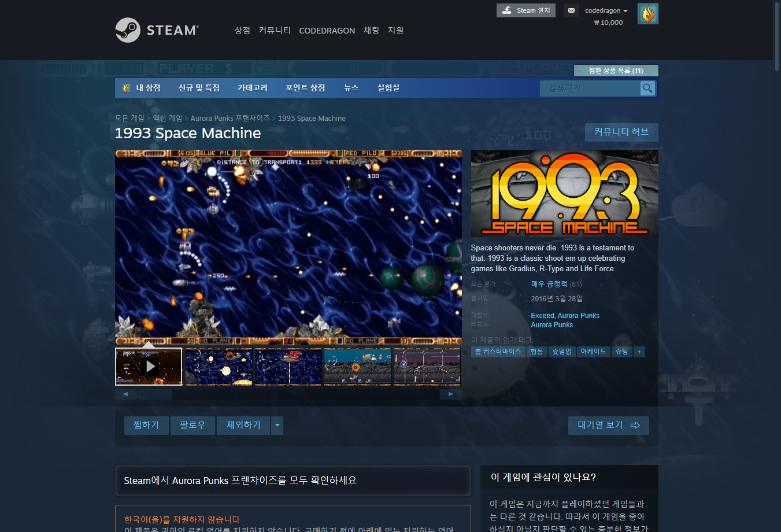Click the Steam logo in header

point(157,30)
